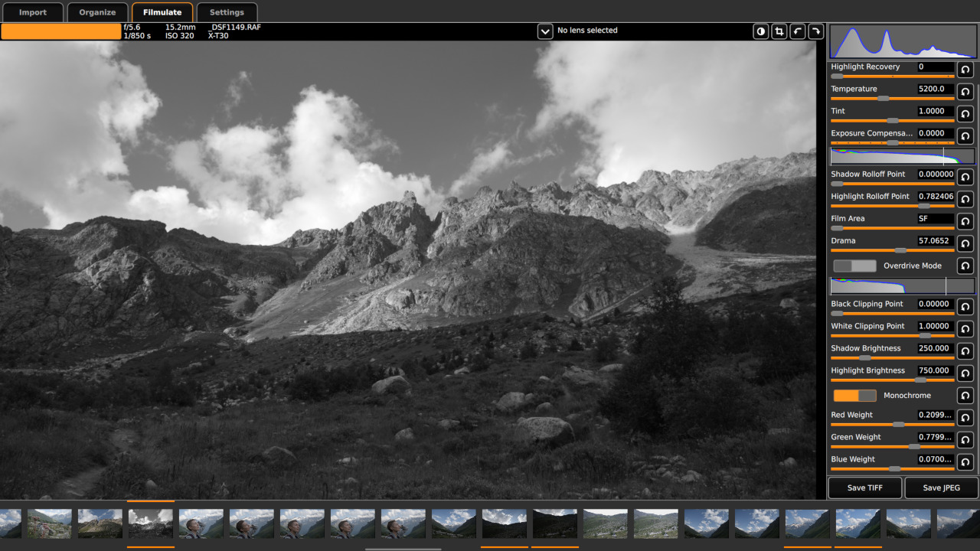
Task: Rotate image right with the clockwise icon
Action: (x=816, y=31)
